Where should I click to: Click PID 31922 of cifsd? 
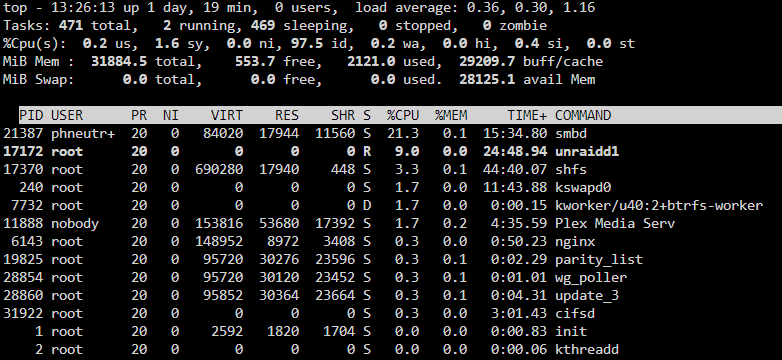point(23,313)
